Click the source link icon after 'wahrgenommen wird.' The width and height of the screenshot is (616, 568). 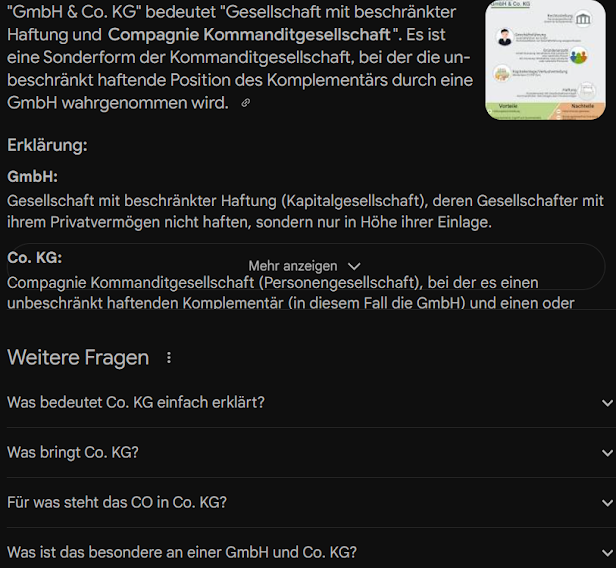point(246,103)
